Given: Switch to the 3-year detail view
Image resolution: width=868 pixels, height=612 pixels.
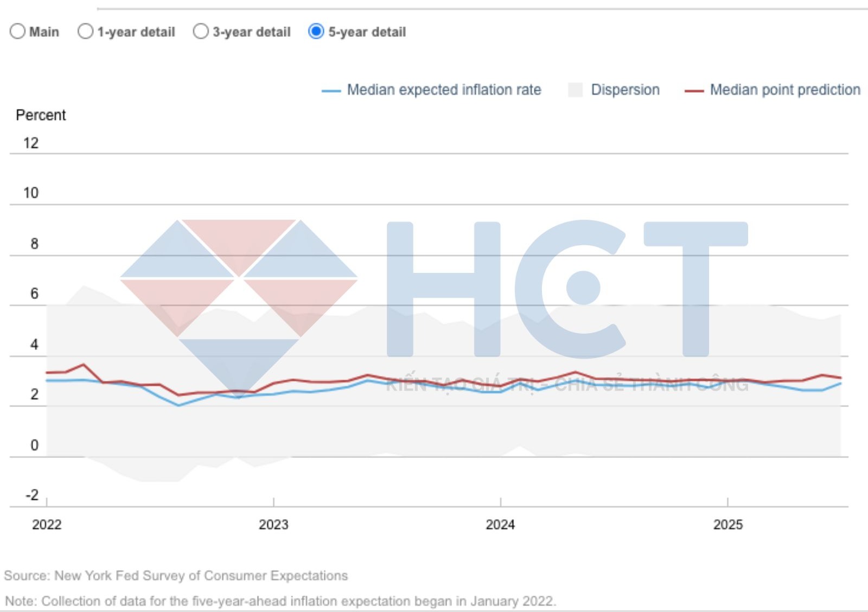Looking at the screenshot, I should pos(201,31).
